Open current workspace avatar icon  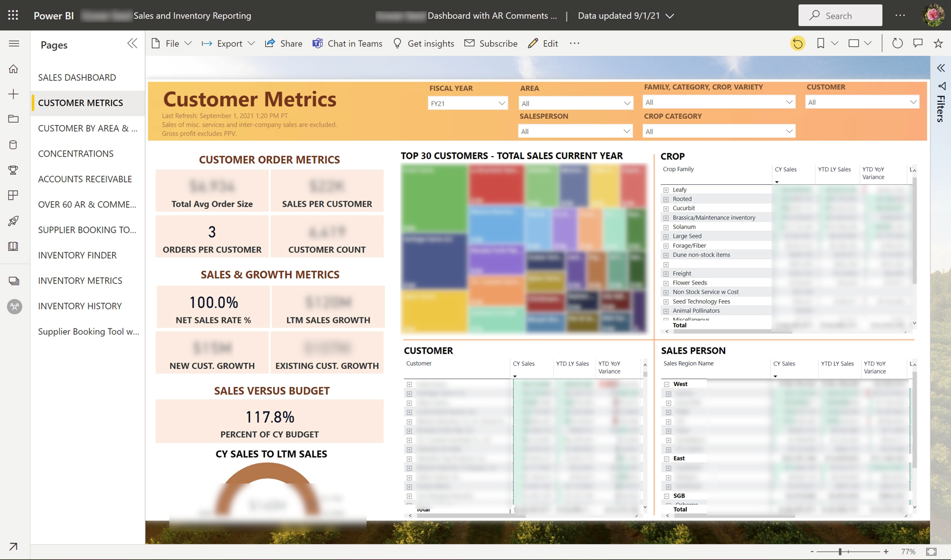[x=14, y=306]
